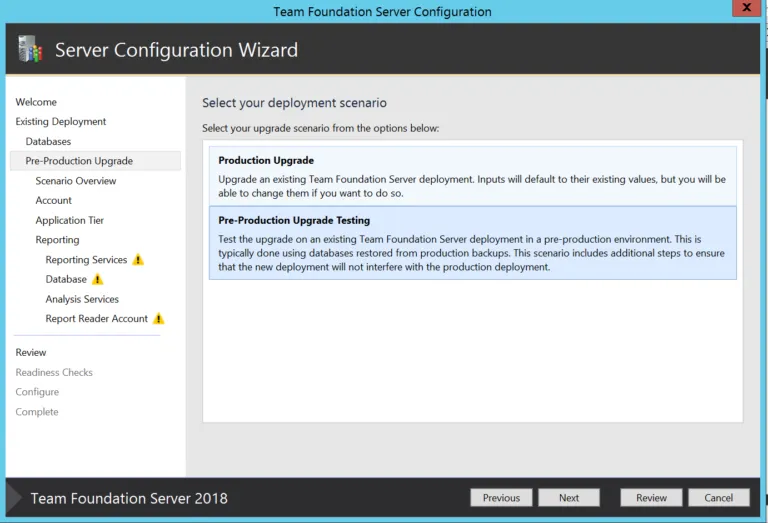Image resolution: width=768 pixels, height=523 pixels.
Task: Select the Production Upgrade scenario option
Action: [x=473, y=176]
